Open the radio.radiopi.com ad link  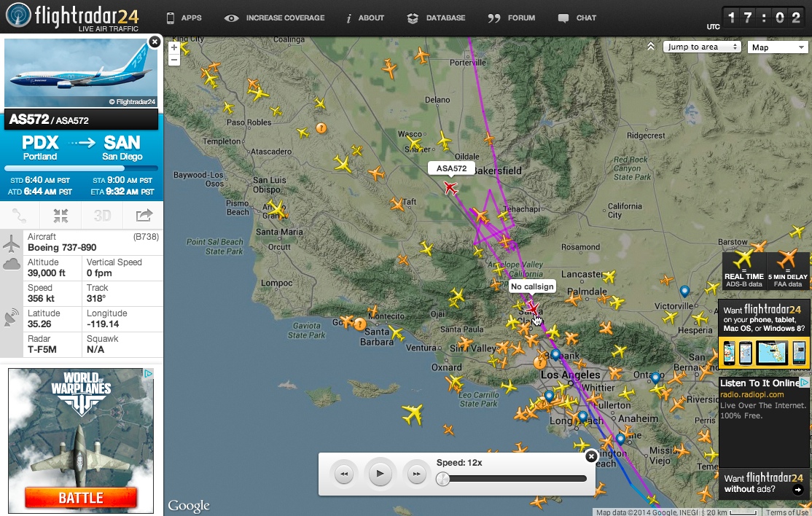(x=752, y=394)
